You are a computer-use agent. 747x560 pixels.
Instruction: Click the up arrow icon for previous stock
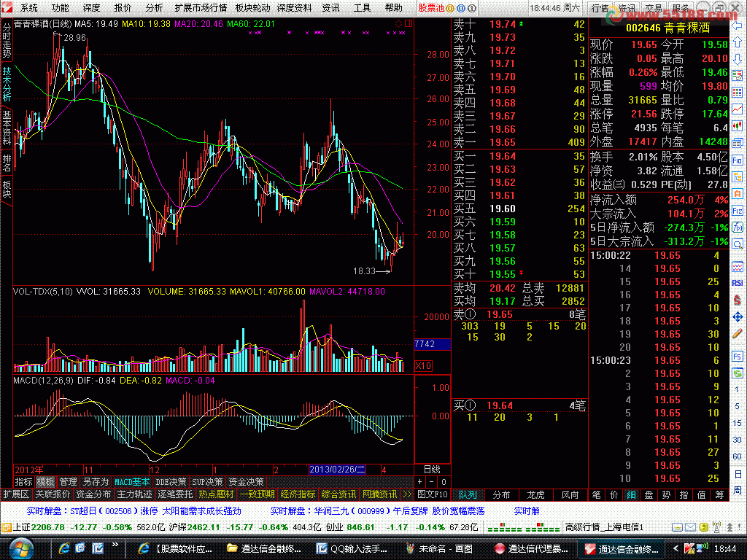738,42
